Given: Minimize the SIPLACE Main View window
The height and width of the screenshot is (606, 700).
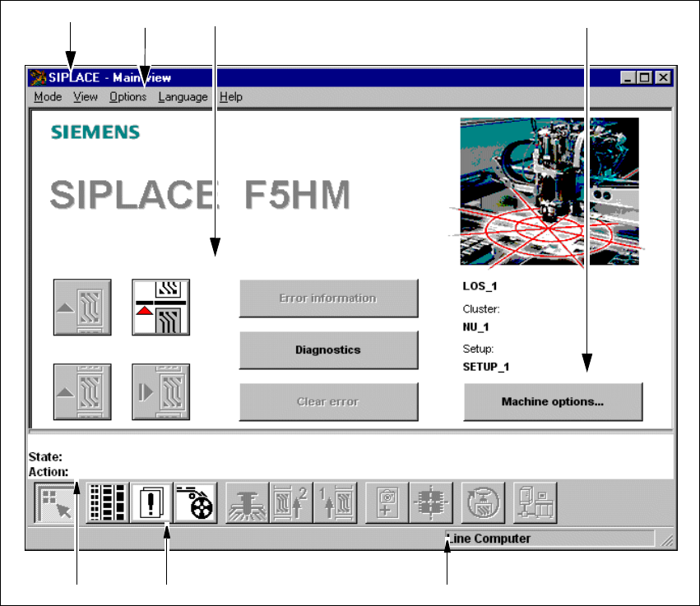Looking at the screenshot, I should [x=628, y=77].
